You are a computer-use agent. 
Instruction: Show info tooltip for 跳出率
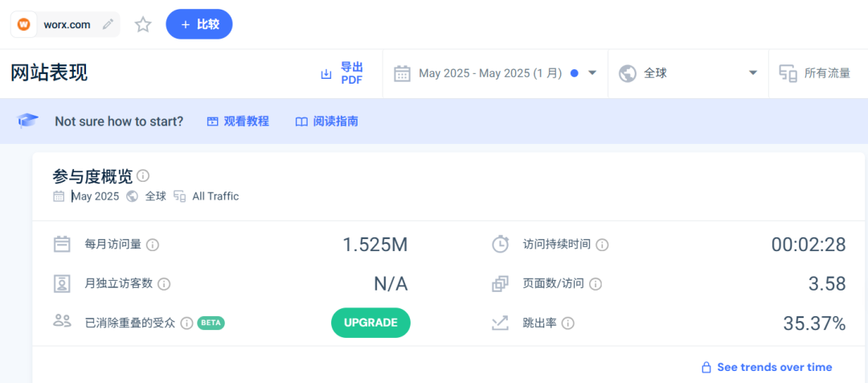(x=568, y=323)
